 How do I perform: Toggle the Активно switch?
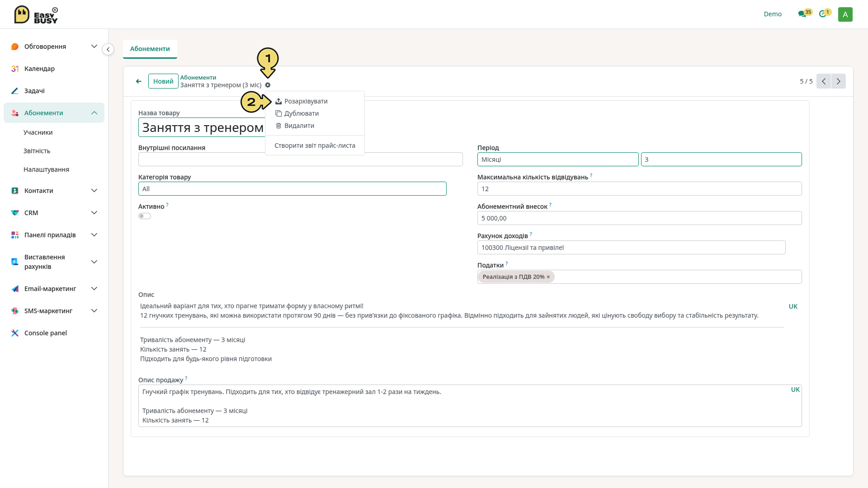145,216
